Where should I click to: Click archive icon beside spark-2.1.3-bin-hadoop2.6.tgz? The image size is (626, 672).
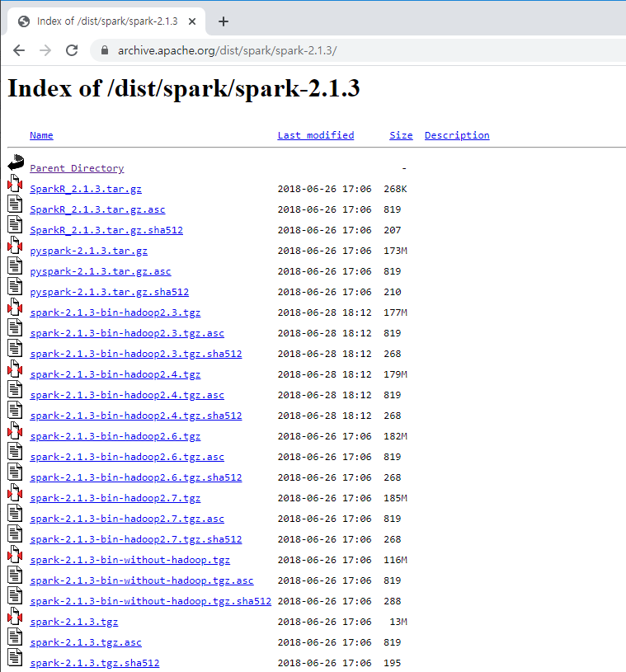pos(15,430)
